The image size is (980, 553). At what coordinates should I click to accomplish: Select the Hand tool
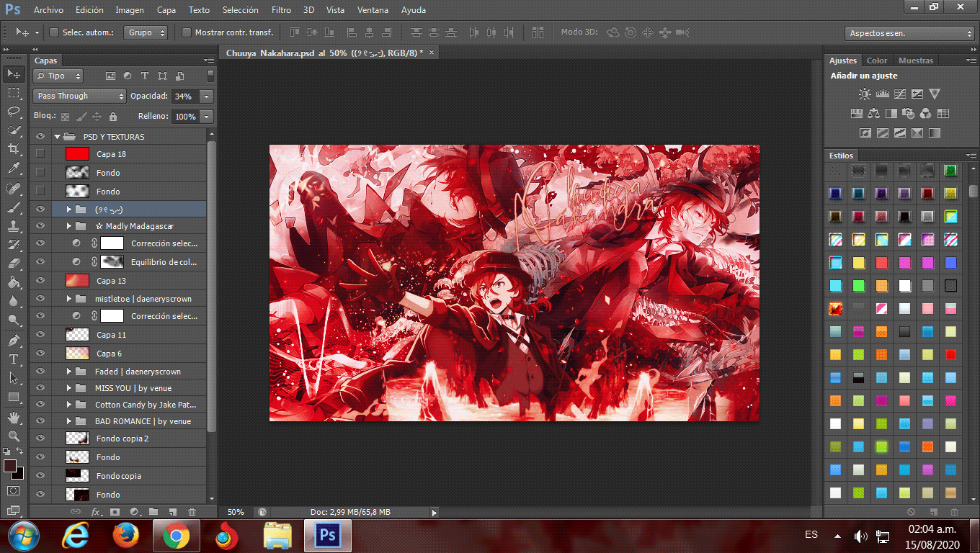pyautogui.click(x=14, y=417)
